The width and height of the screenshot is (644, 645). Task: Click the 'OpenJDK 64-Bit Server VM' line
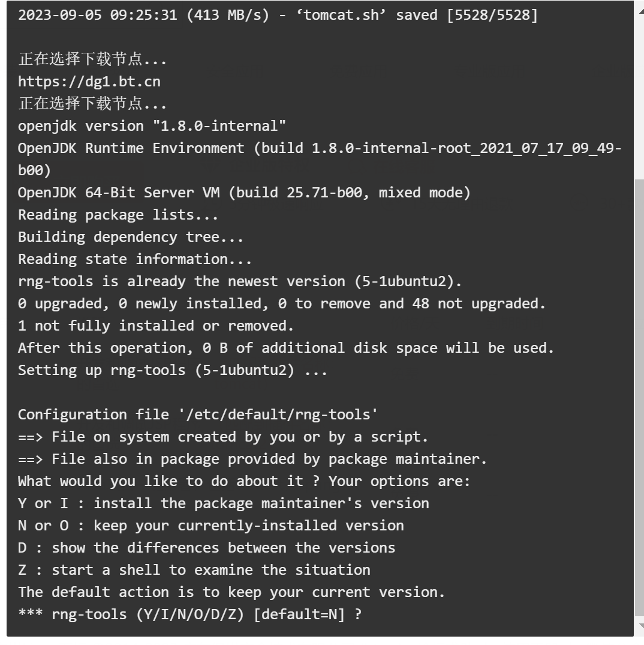click(244, 193)
